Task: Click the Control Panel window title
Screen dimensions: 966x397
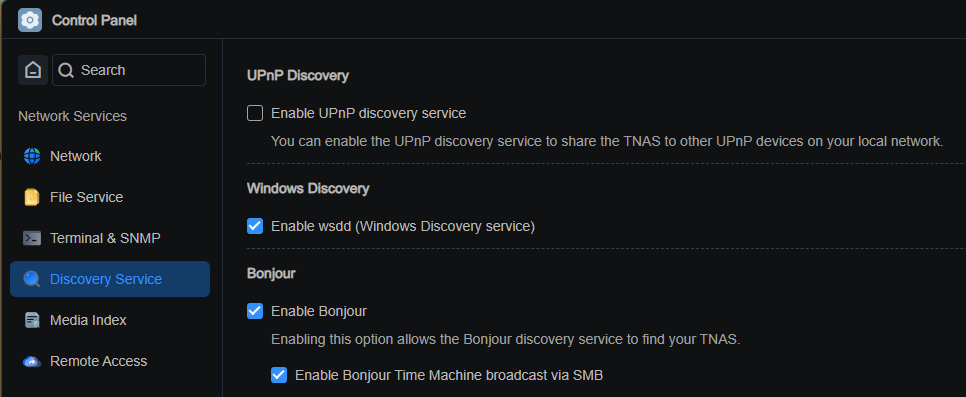Action: coord(94,20)
